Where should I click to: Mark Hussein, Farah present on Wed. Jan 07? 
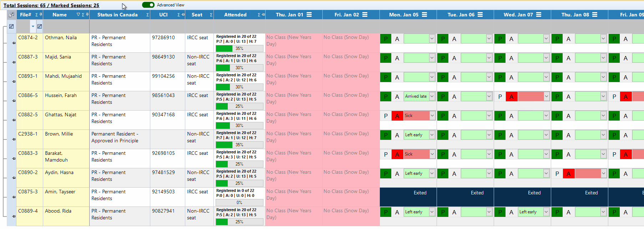coord(500,97)
